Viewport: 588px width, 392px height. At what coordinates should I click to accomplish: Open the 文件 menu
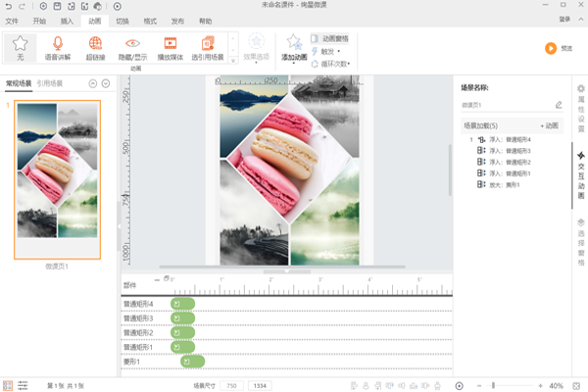point(12,21)
